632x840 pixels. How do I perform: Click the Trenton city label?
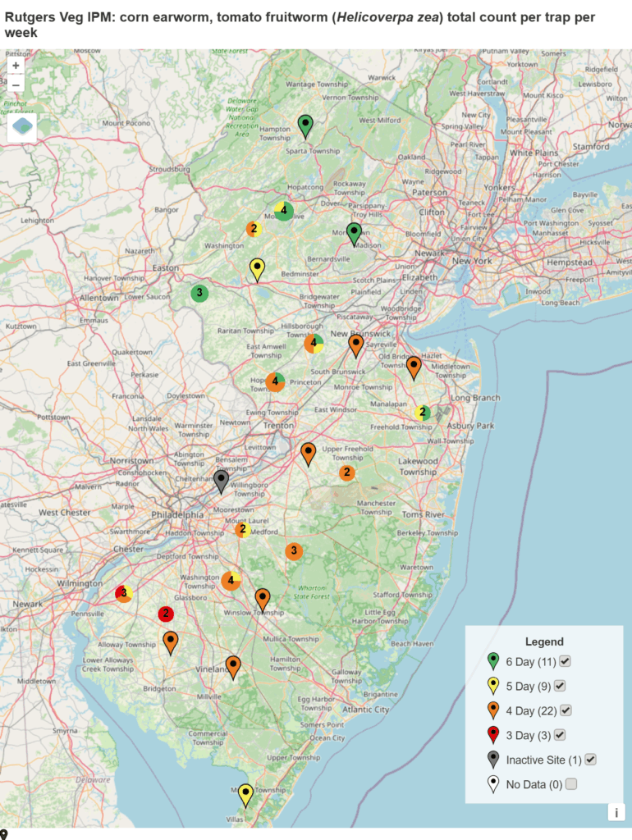pyautogui.click(x=278, y=426)
